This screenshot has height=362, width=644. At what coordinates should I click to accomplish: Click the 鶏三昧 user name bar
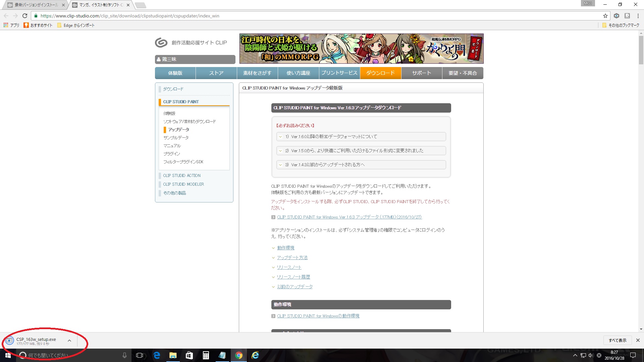tap(195, 59)
